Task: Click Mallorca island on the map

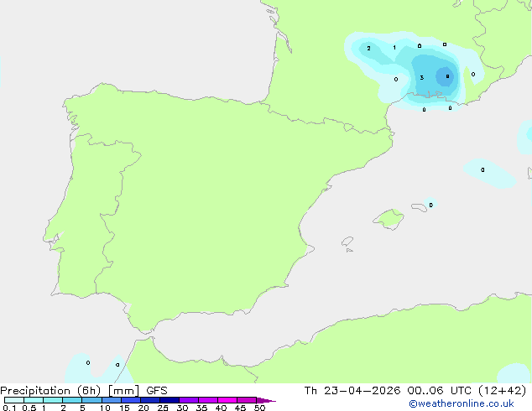Action: click(x=389, y=219)
